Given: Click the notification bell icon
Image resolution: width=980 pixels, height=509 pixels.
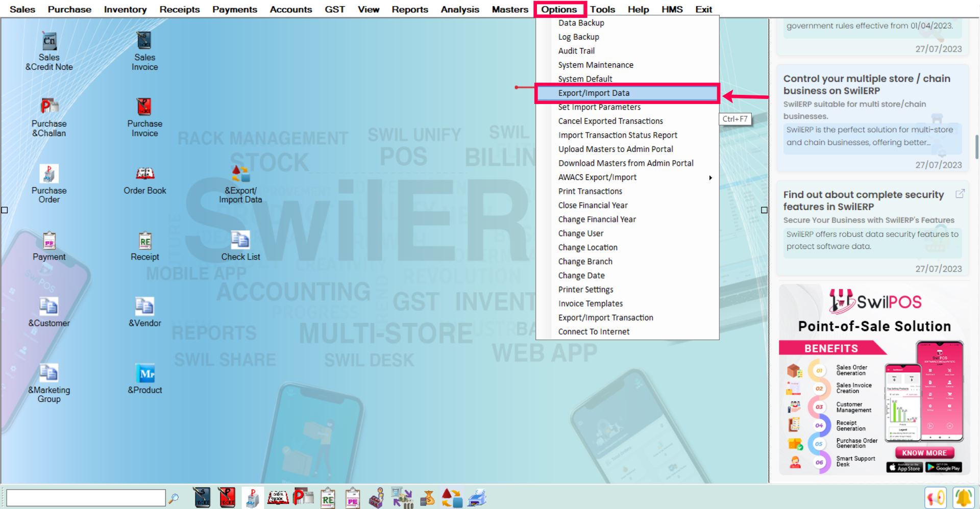Looking at the screenshot, I should click(963, 498).
